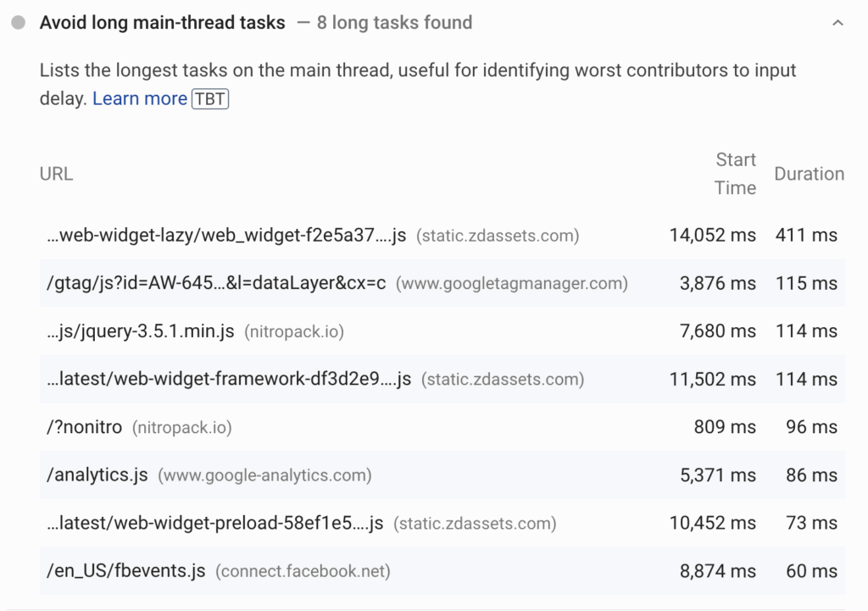Screen dimensions: 868x611
Task: Click the 14,052 ms start time value
Action: [712, 236]
